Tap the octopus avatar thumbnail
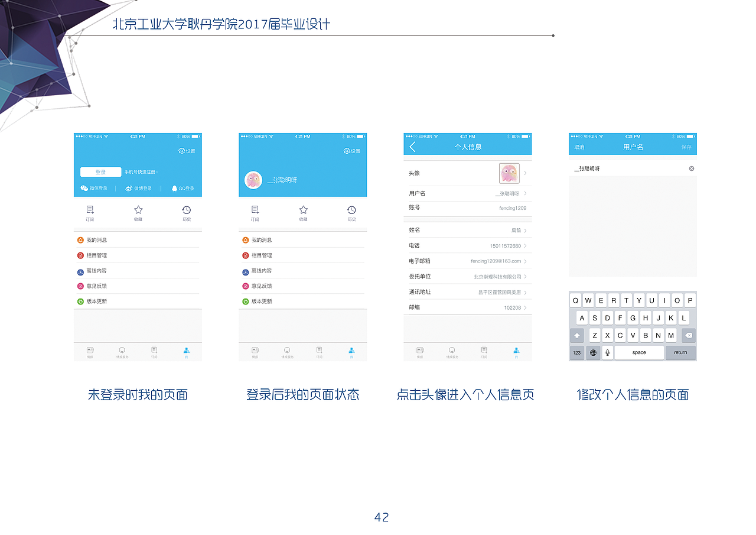Screen dimensions: 756x535 point(509,173)
